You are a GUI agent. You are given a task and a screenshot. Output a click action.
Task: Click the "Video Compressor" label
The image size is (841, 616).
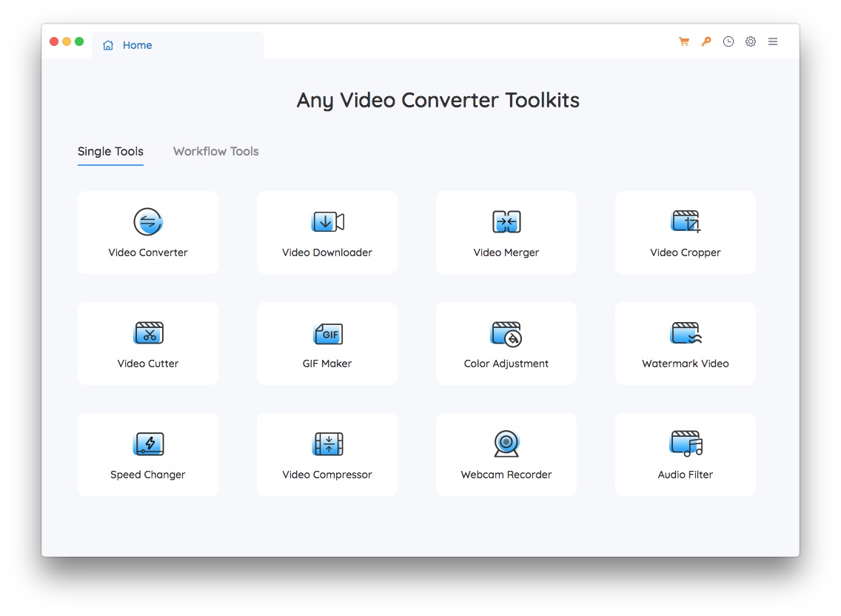tap(327, 475)
